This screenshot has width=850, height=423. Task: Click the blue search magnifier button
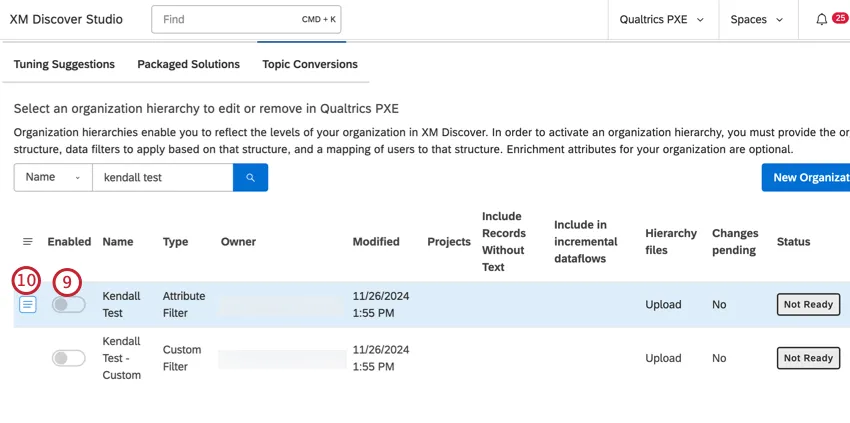coord(250,177)
